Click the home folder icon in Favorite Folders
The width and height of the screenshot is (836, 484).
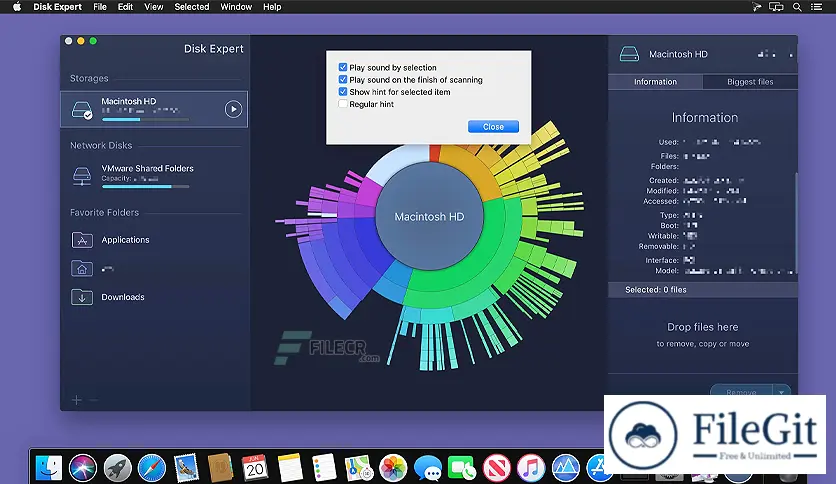click(x=82, y=268)
